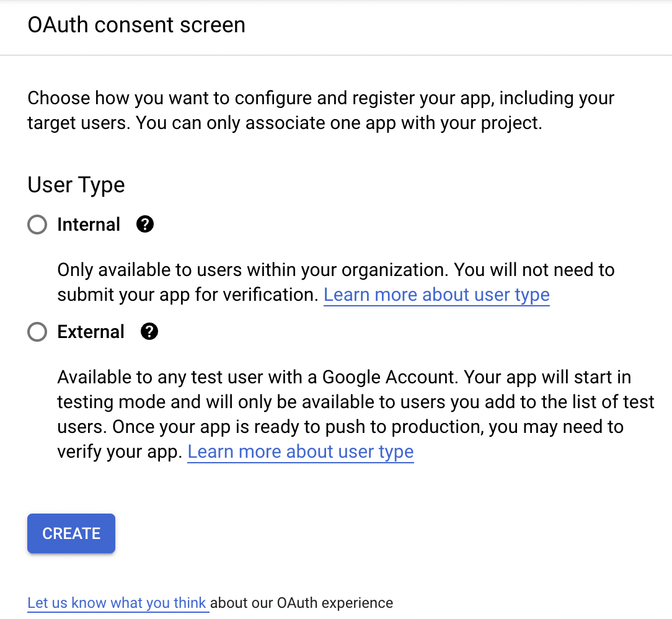Click the CREATE button
The width and height of the screenshot is (672, 619).
(x=71, y=533)
